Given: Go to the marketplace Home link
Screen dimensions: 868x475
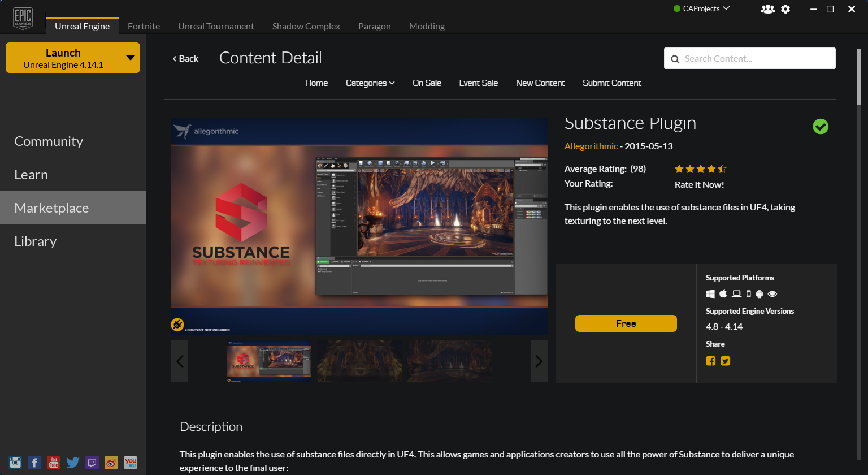Looking at the screenshot, I should [316, 83].
